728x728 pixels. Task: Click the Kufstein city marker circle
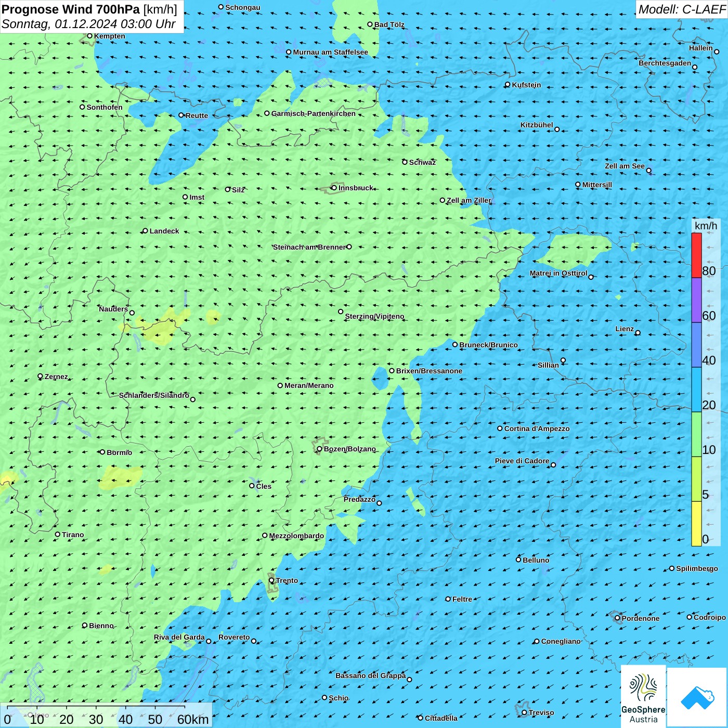click(508, 84)
